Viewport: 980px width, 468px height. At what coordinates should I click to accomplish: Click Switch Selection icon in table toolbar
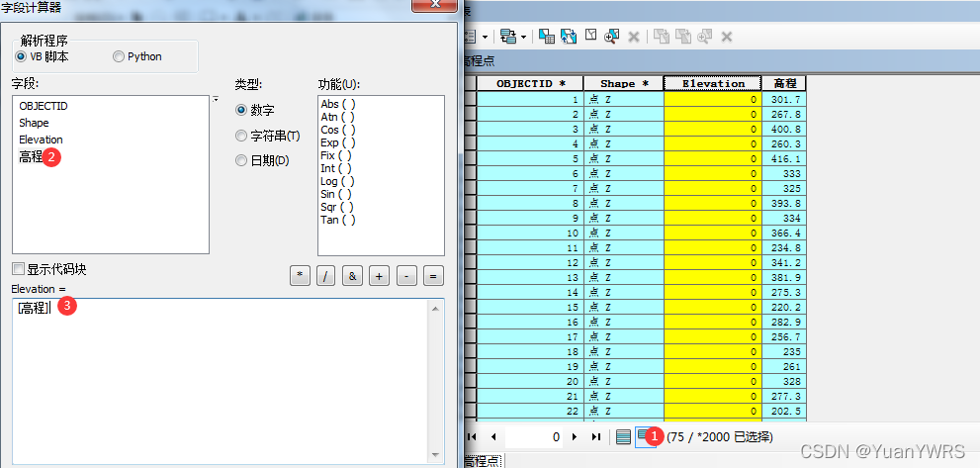coord(569,37)
